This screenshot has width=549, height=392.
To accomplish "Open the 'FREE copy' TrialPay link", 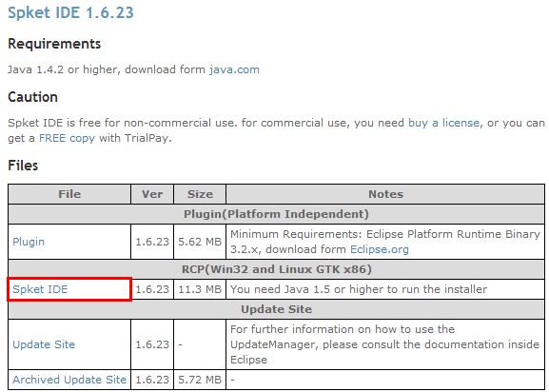I will coord(67,138).
